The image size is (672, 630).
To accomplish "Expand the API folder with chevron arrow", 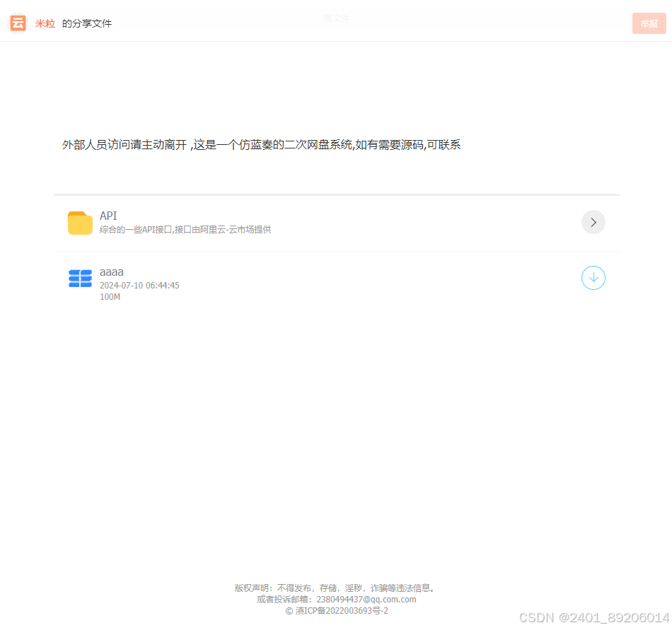I will tap(593, 222).
